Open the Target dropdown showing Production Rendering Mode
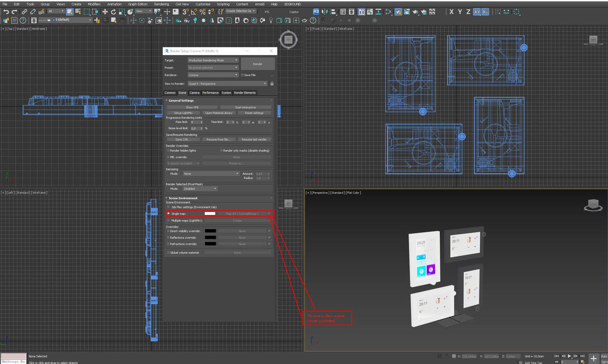Screen dimensions: 608x364 [x=213, y=60]
